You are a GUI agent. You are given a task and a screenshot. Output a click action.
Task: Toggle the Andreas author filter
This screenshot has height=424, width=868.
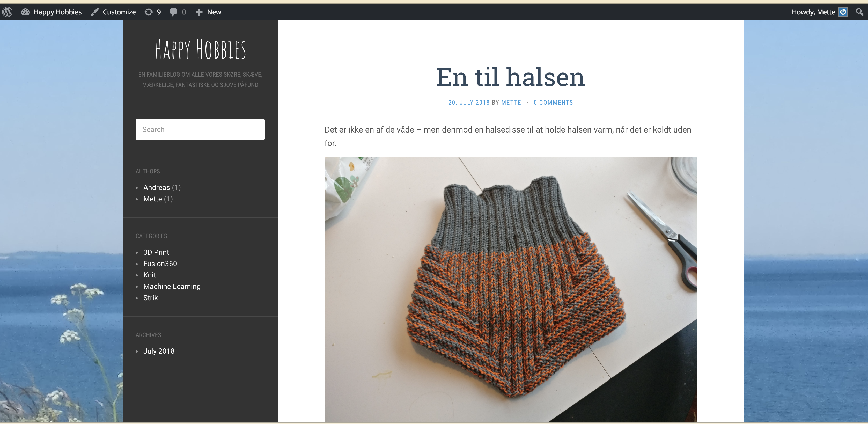pos(156,187)
